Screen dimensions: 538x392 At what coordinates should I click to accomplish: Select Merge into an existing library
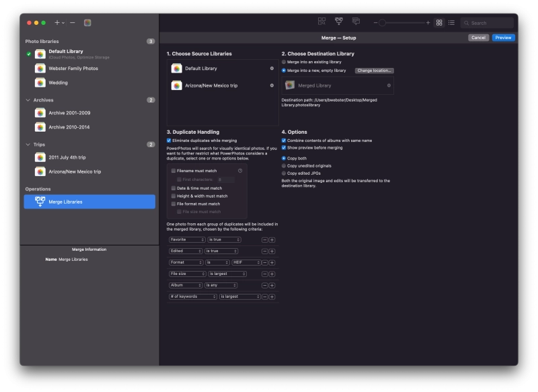point(284,62)
